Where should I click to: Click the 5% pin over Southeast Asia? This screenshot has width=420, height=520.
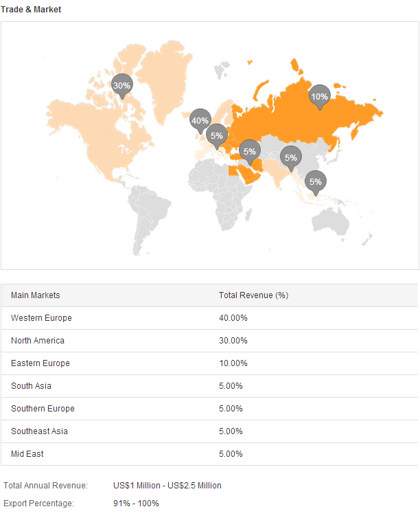315,182
